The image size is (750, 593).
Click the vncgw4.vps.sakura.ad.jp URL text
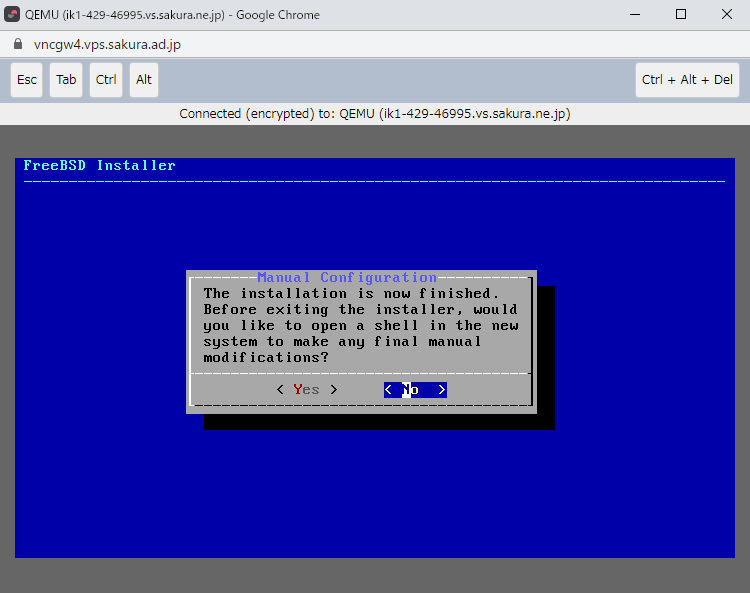tap(107, 44)
